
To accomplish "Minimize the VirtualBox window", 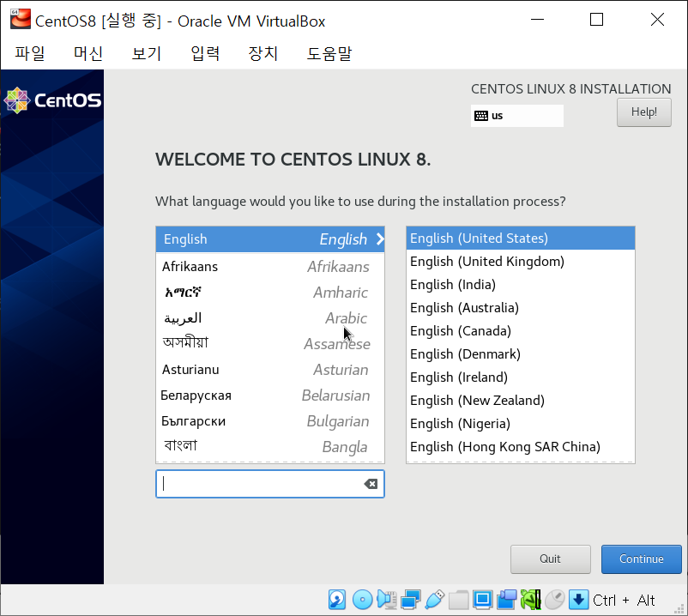I will (537, 20).
